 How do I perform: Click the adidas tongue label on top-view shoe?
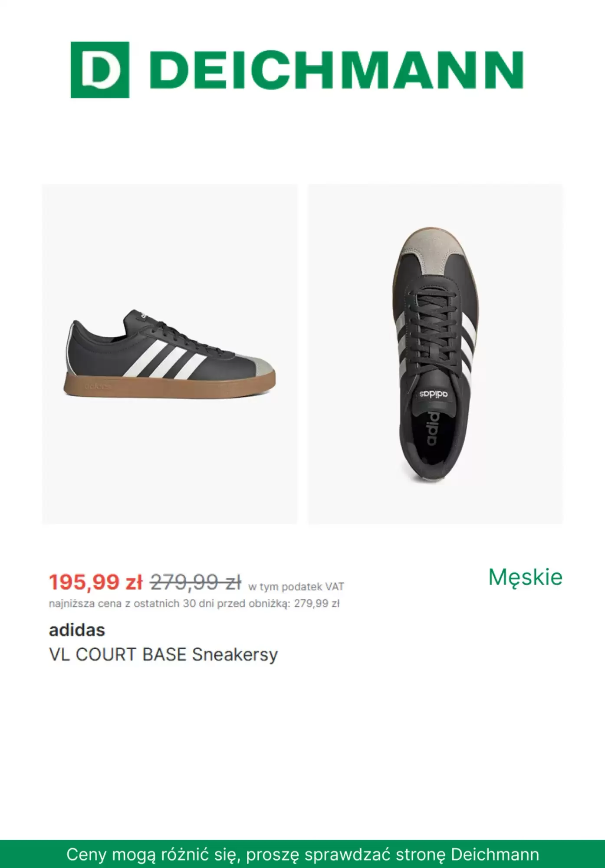[x=434, y=394]
